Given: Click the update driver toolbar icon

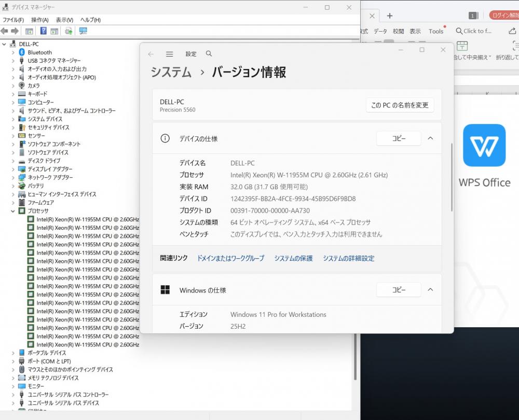Looking at the screenshot, I should tap(69, 31).
